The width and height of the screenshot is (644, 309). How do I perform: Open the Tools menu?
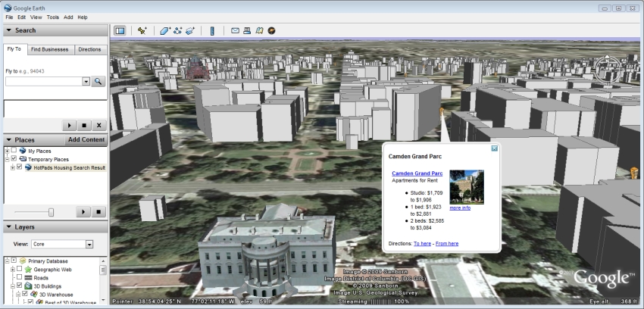click(52, 17)
